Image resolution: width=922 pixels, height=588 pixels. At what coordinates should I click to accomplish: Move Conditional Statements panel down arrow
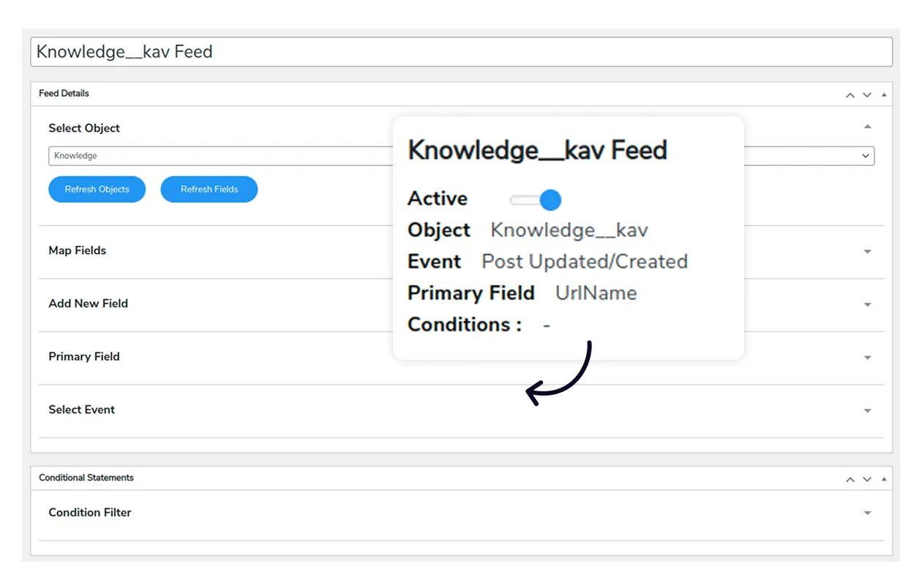coord(867,480)
